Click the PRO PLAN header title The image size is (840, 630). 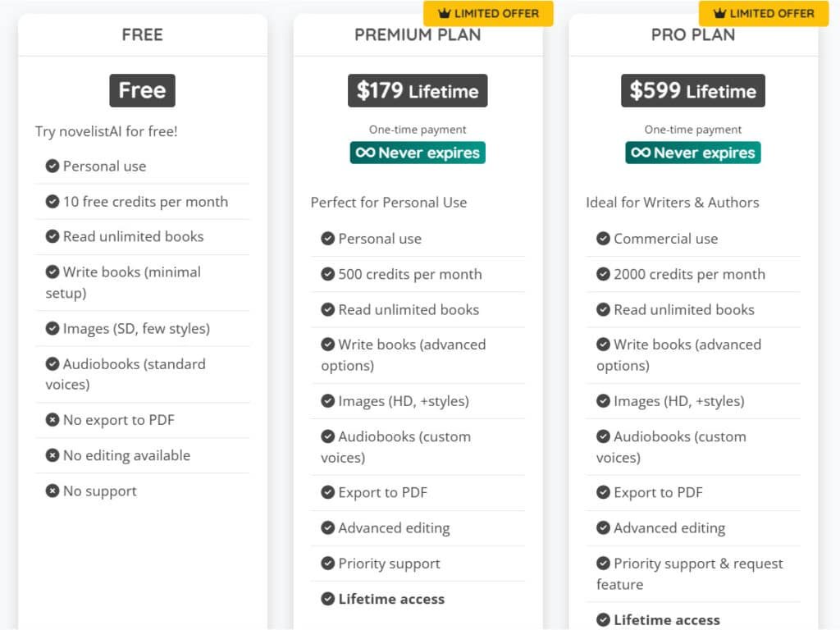[693, 34]
